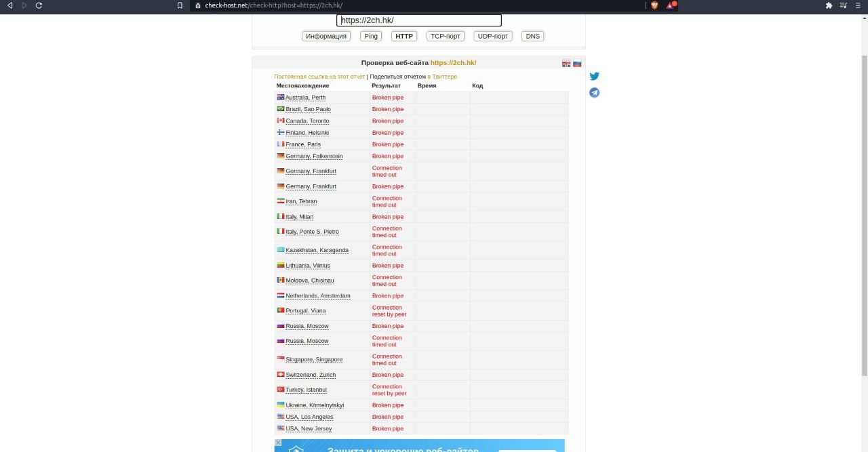
Task: Click the Australia flag icon
Action: coord(281,97)
